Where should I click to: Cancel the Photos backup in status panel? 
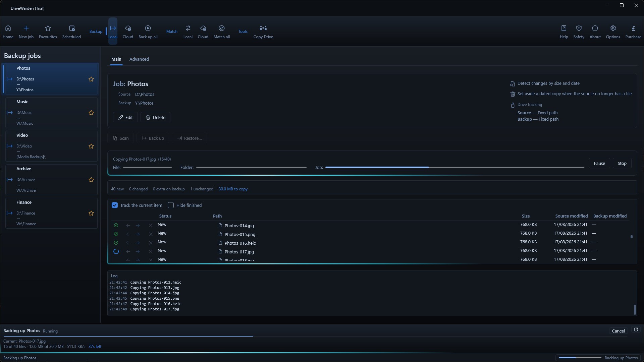coord(618,331)
